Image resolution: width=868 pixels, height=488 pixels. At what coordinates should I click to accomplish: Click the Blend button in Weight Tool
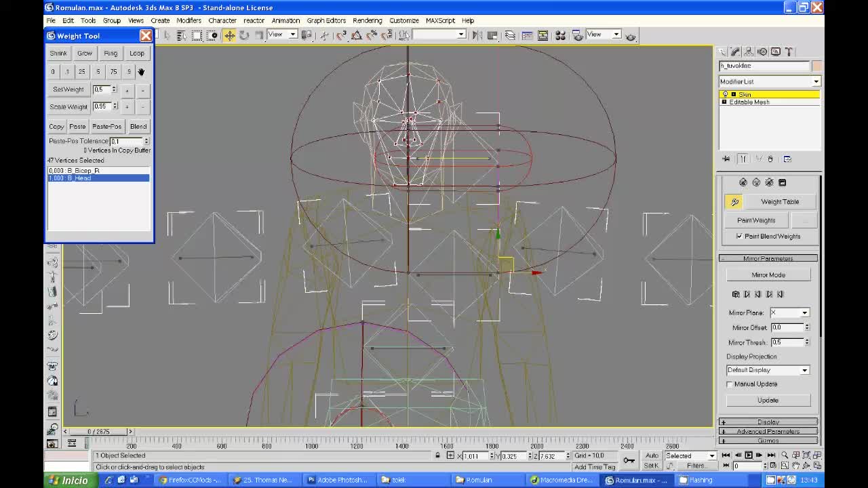click(138, 126)
